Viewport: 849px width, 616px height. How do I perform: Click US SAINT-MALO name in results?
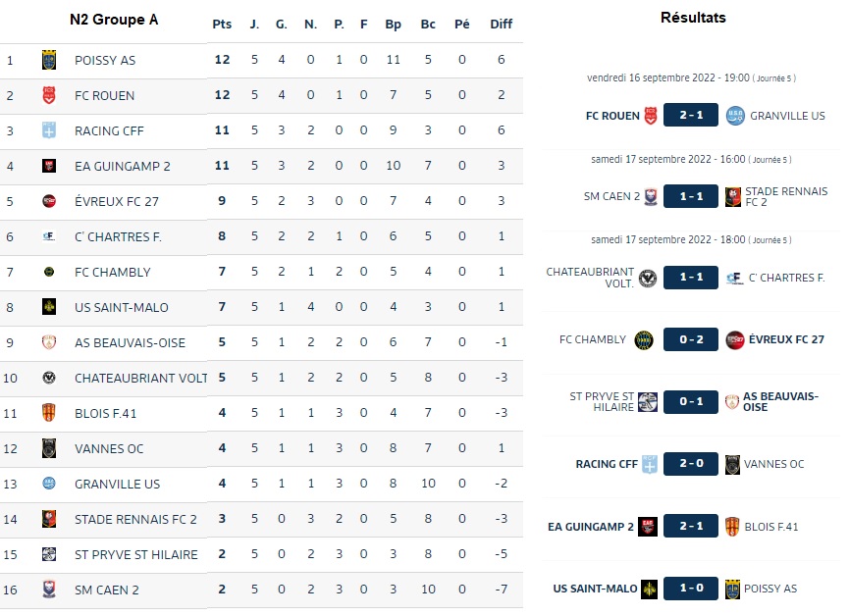(595, 589)
